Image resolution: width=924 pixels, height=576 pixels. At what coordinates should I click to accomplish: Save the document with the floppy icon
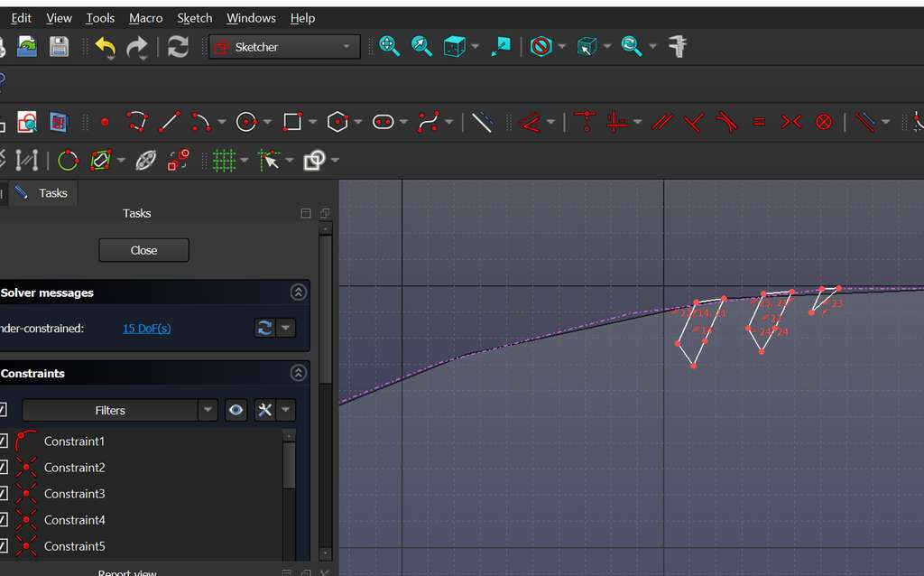[59, 47]
